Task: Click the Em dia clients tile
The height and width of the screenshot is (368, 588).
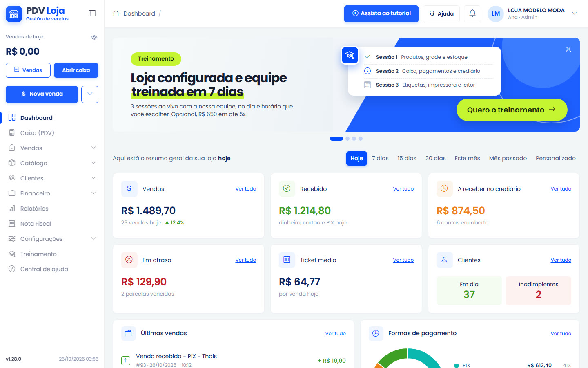Action: tap(469, 291)
